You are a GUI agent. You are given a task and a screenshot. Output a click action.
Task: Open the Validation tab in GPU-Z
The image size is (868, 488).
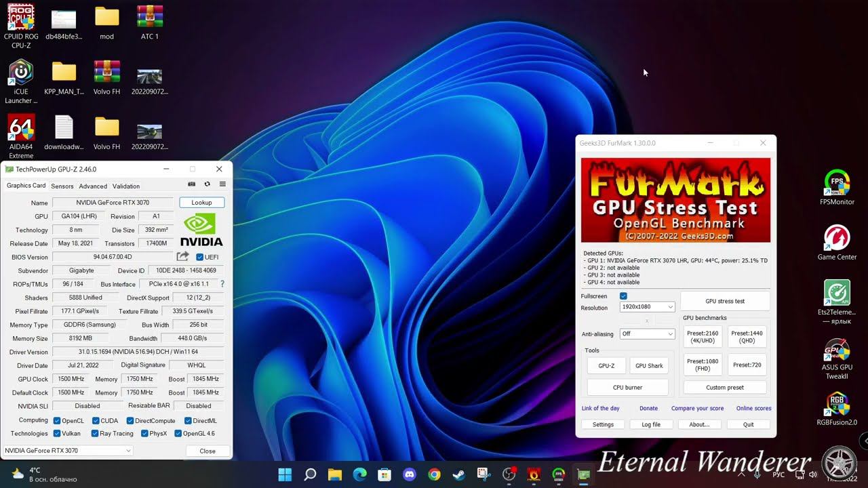126,186
